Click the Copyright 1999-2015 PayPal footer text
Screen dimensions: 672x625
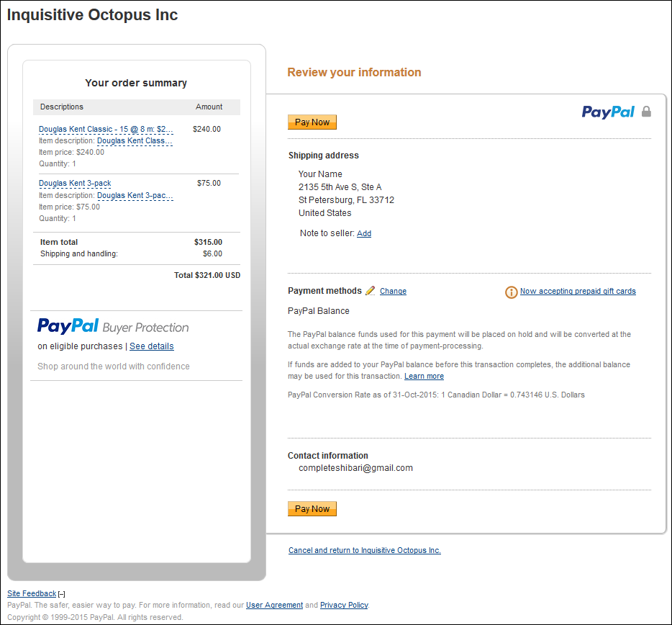point(95,617)
